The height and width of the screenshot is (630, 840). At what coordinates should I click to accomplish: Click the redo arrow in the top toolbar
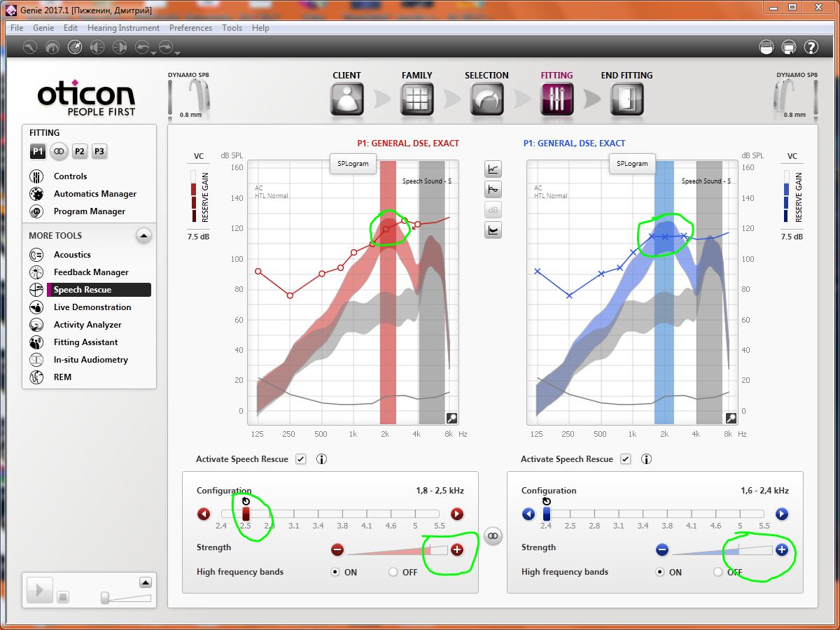[166, 47]
